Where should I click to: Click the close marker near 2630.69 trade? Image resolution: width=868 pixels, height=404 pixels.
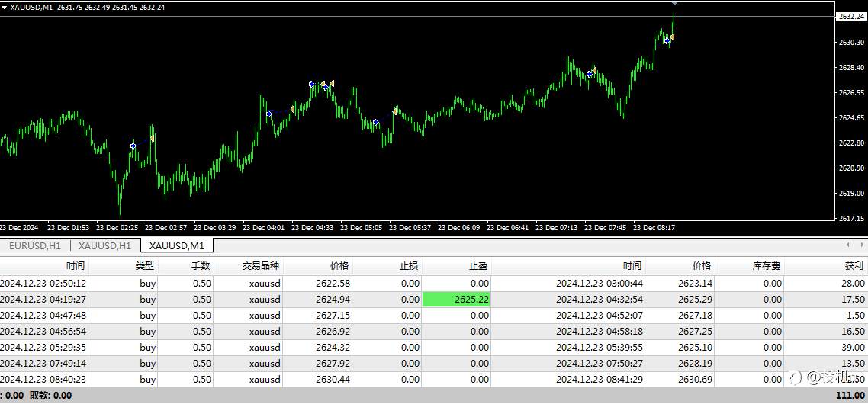tap(672, 37)
